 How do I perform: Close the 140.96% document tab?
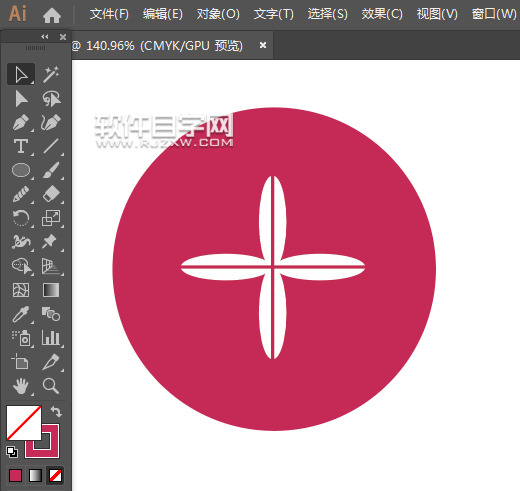[x=263, y=45]
